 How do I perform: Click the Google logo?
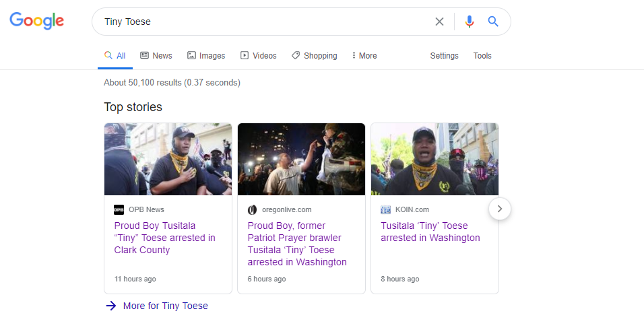click(36, 21)
